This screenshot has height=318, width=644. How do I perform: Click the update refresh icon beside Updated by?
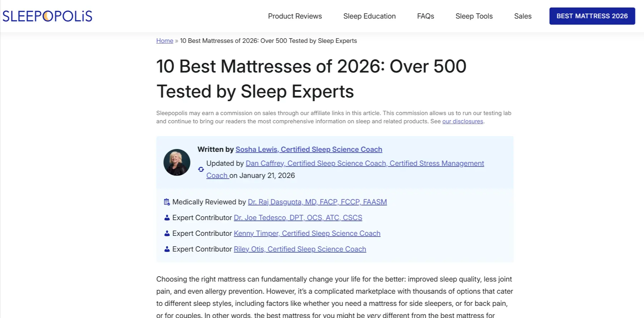(x=201, y=169)
